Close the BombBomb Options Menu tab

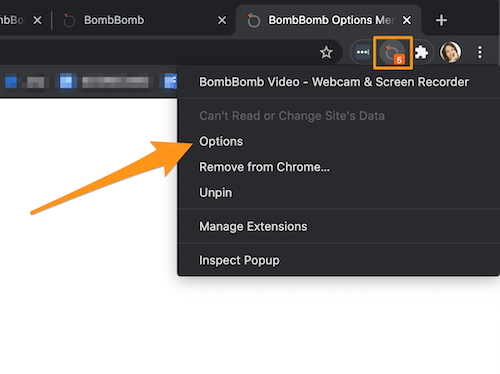click(x=407, y=20)
